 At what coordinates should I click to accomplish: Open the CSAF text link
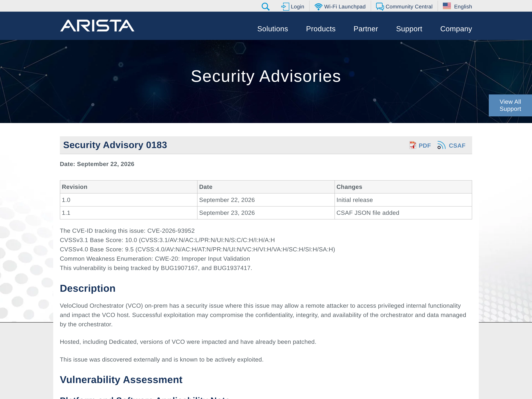pyautogui.click(x=457, y=146)
